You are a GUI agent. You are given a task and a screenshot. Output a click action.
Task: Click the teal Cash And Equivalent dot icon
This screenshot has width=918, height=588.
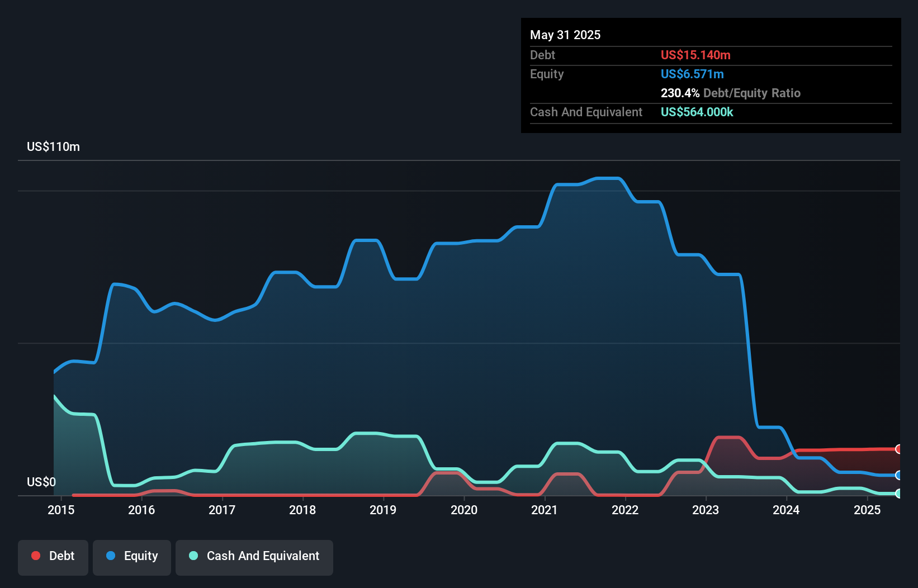pos(193,556)
